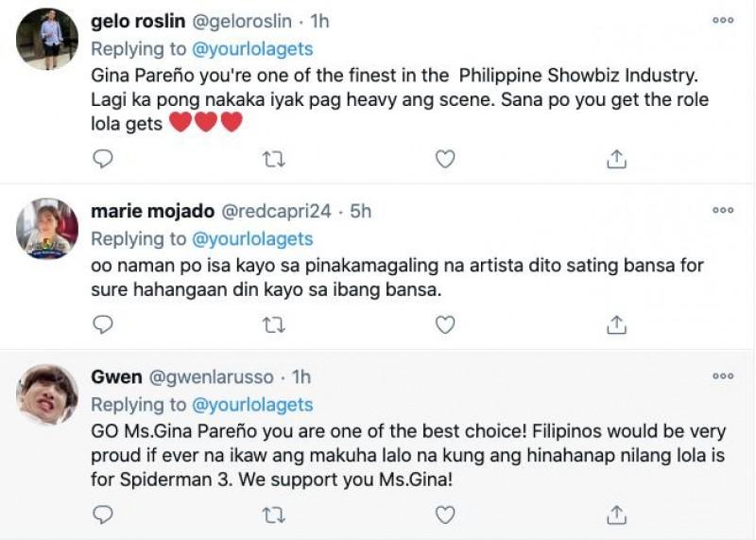The width and height of the screenshot is (756, 540).
Task: Open more options on Gwen's tweet
Action: pos(723,375)
